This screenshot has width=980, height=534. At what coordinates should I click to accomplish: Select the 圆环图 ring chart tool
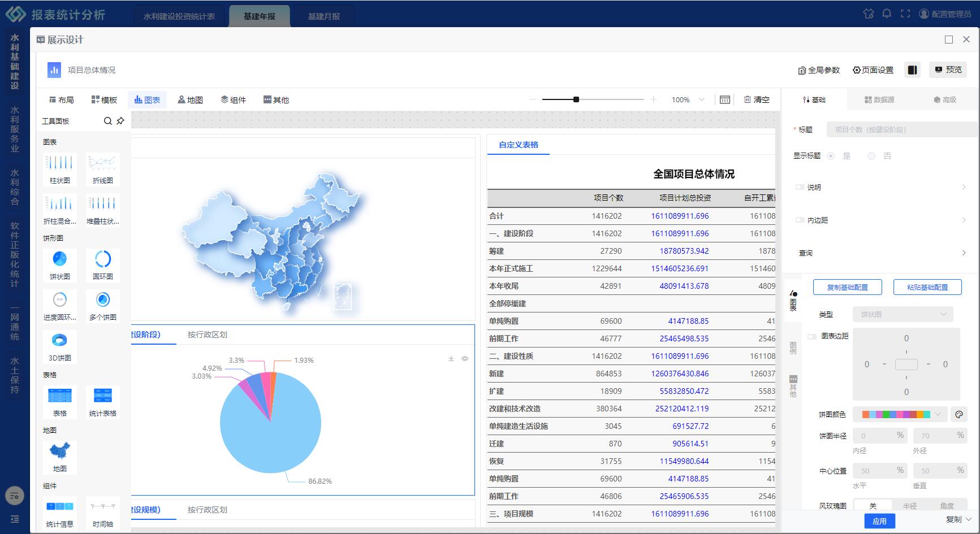click(103, 265)
